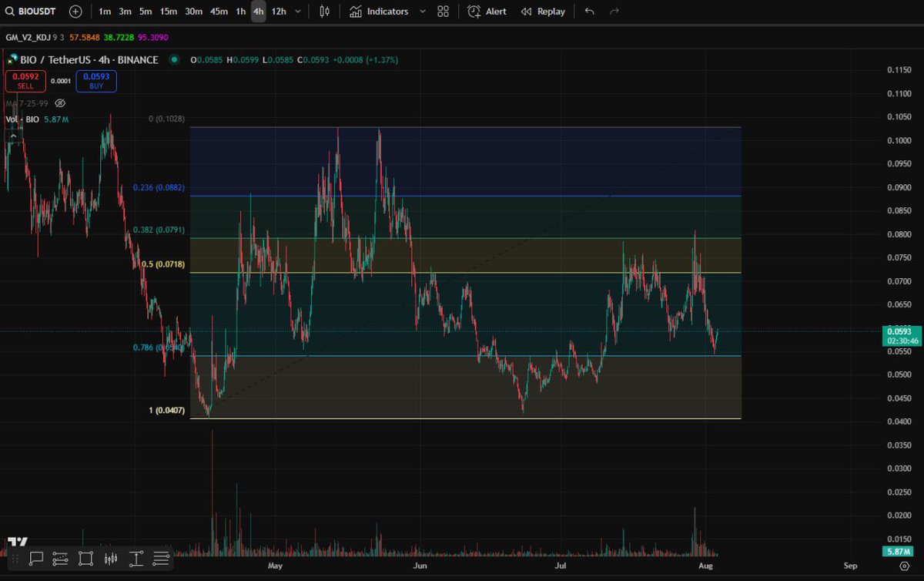Select the Fib retracement tool
The width and height of the screenshot is (924, 581).
[161, 559]
